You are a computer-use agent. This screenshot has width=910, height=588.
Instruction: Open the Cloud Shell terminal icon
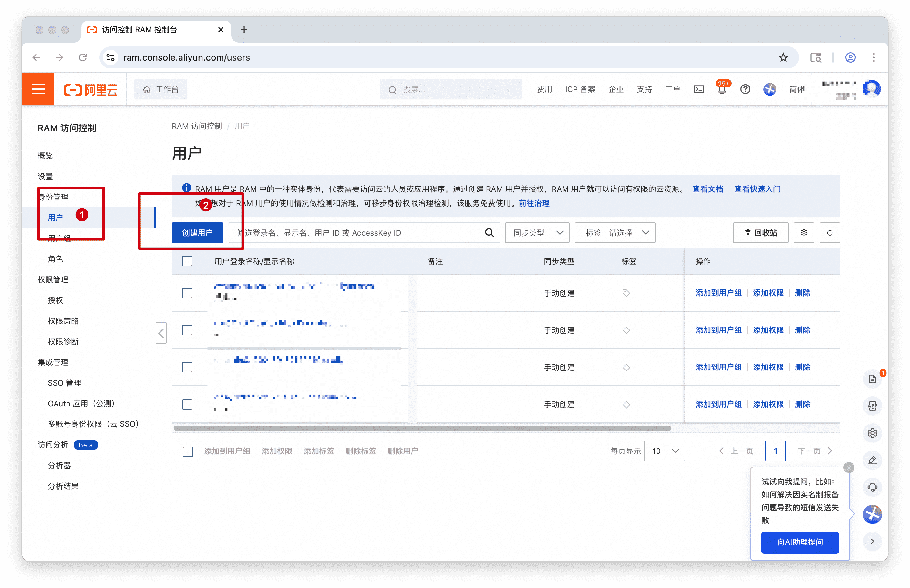698,89
